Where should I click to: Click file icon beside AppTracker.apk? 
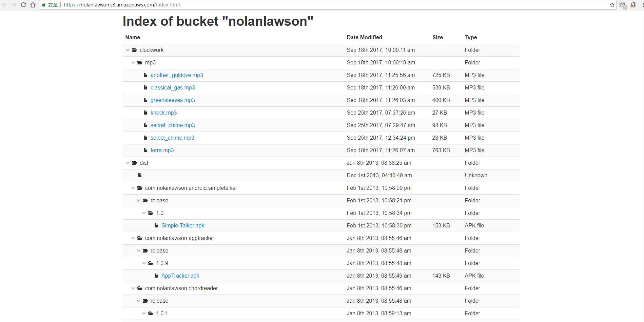[x=156, y=276]
